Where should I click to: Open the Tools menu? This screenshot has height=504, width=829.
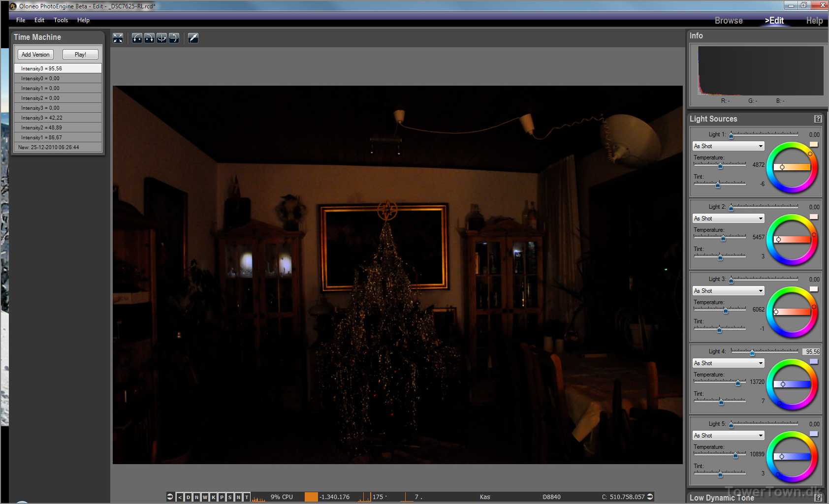(61, 20)
